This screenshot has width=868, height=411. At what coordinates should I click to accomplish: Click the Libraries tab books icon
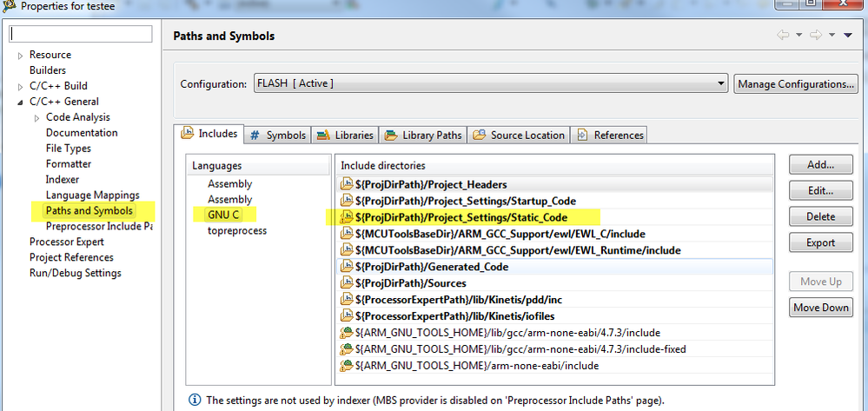coord(324,136)
